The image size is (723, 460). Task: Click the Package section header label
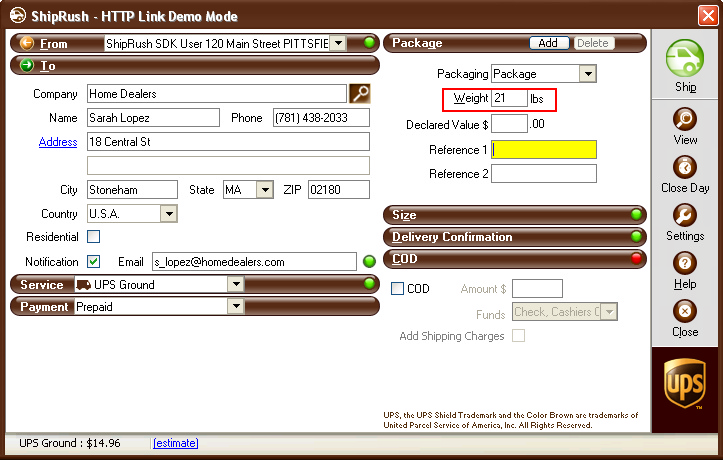click(417, 43)
